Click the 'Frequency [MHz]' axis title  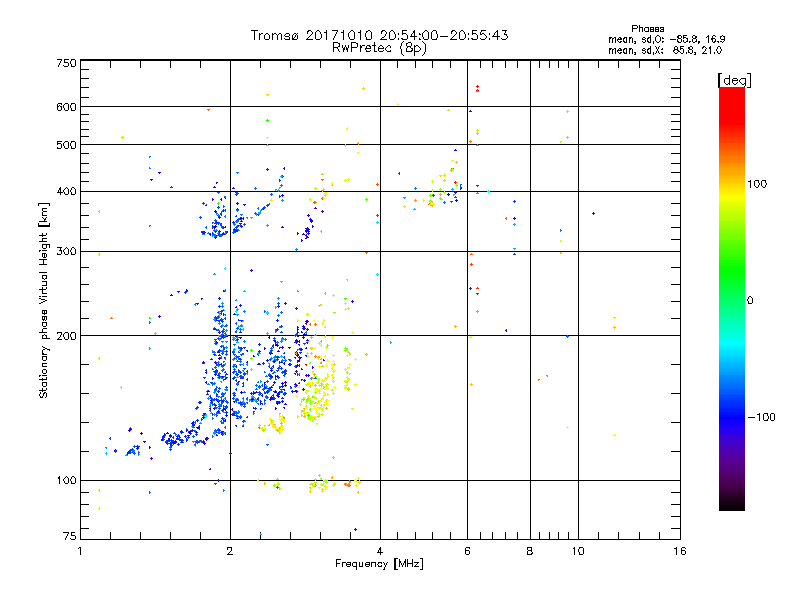[x=379, y=564]
